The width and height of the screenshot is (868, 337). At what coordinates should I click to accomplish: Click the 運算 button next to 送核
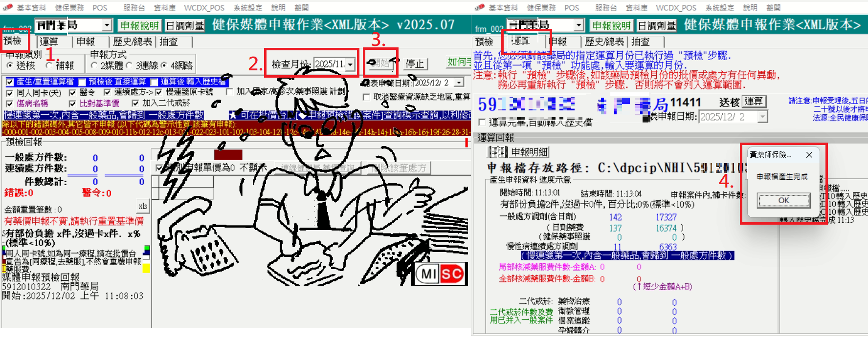pyautogui.click(x=754, y=102)
